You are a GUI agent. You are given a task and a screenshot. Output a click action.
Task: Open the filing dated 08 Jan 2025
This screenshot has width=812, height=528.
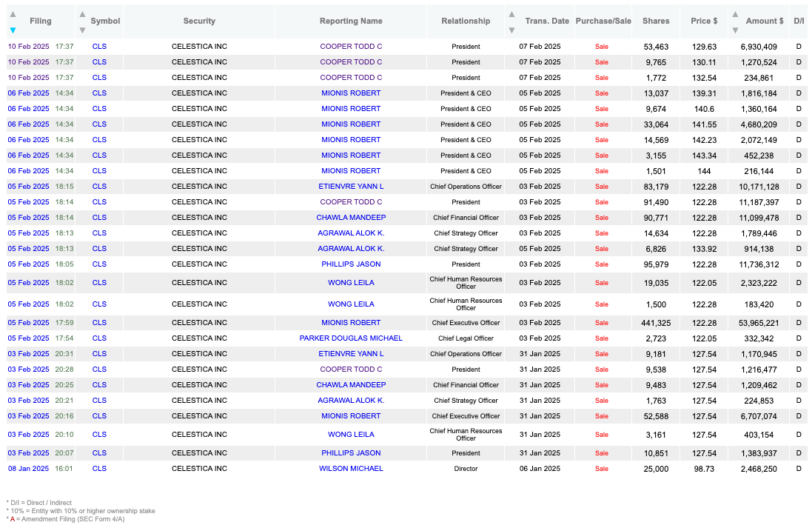(28, 468)
